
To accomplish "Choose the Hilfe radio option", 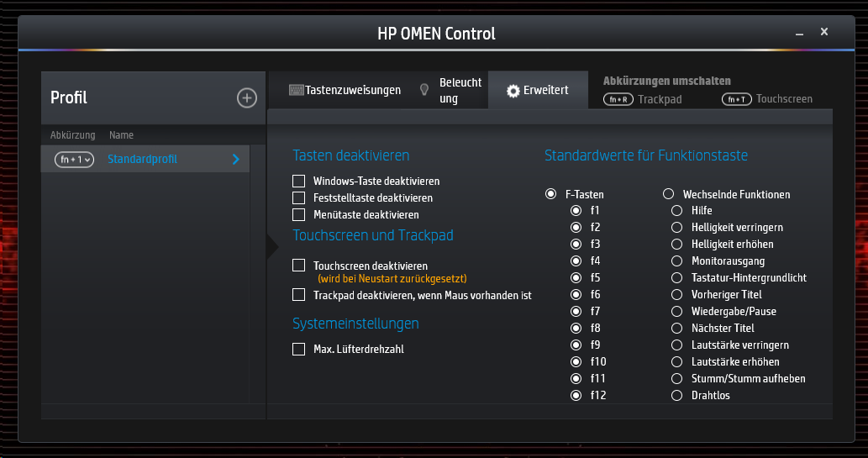I will 676,210.
